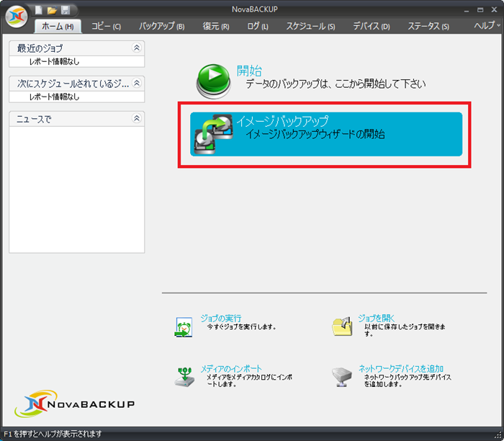This screenshot has height=441, width=504.
Task: Click the ジョブを開く folder icon
Action: [342, 326]
